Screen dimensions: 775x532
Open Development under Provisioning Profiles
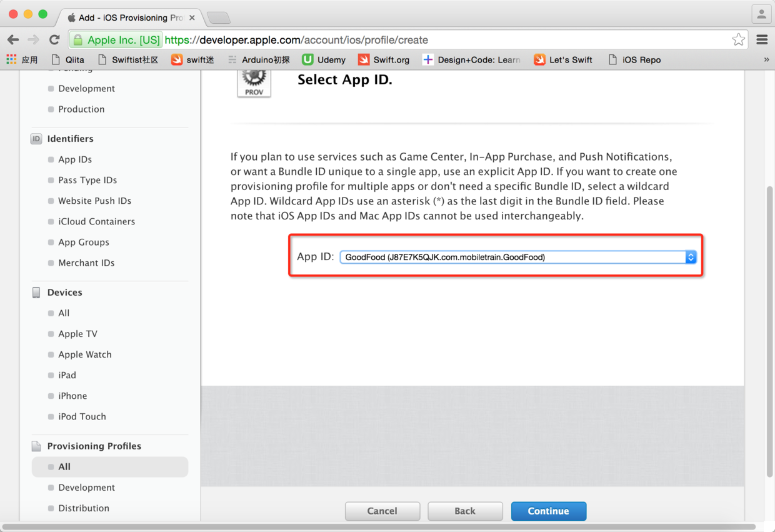click(87, 488)
